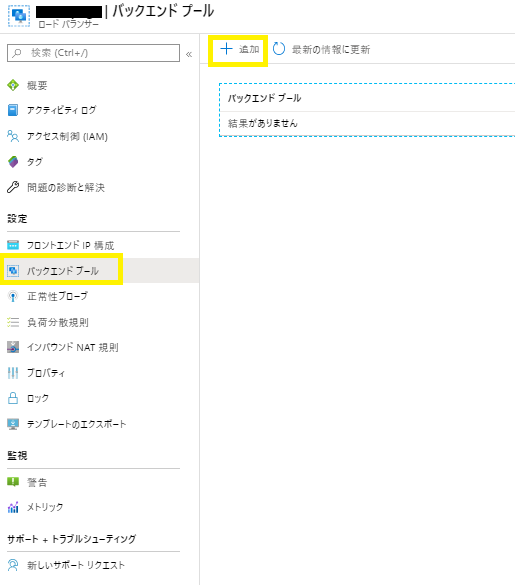The width and height of the screenshot is (515, 585).
Task: Collapse the sidebar with double chevron
Action: (x=189, y=54)
